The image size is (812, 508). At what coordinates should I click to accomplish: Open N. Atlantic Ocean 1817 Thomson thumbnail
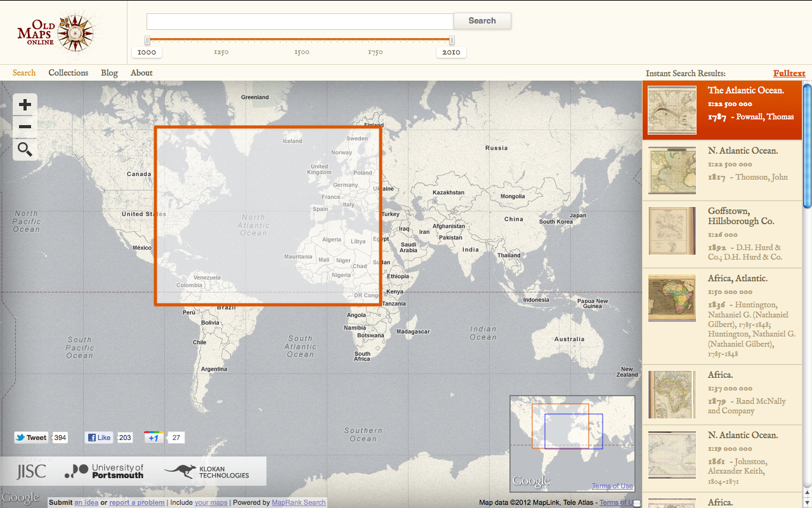tap(672, 170)
